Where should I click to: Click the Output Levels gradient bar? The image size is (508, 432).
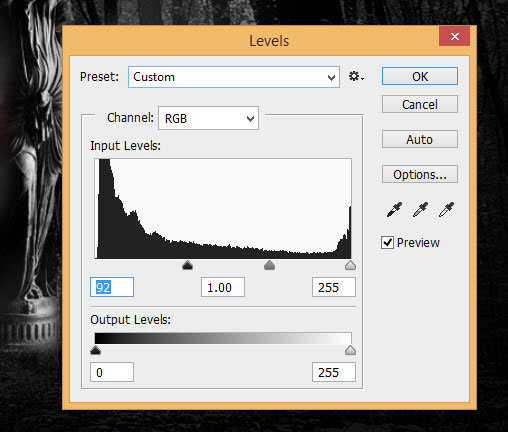tap(223, 338)
